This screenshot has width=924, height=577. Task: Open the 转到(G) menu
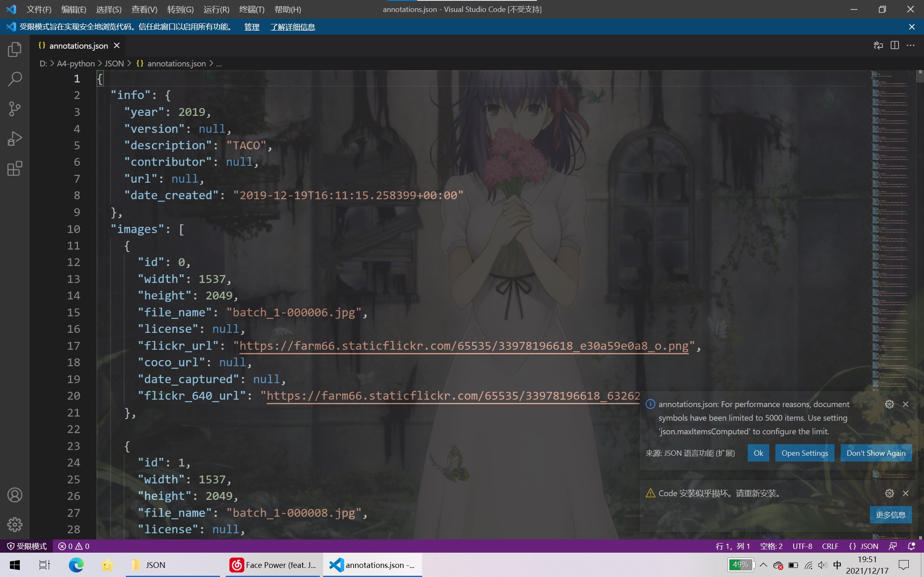180,9
